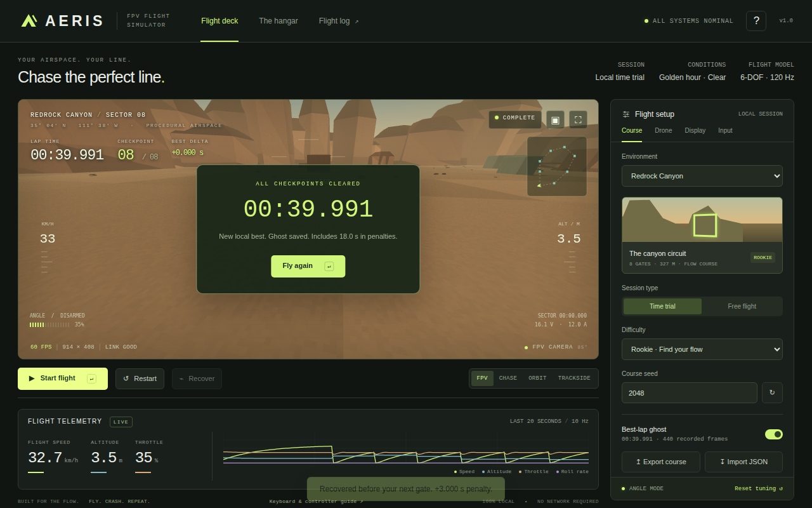The image size is (812, 508).
Task: Click the course minimap overlay
Action: (x=557, y=166)
